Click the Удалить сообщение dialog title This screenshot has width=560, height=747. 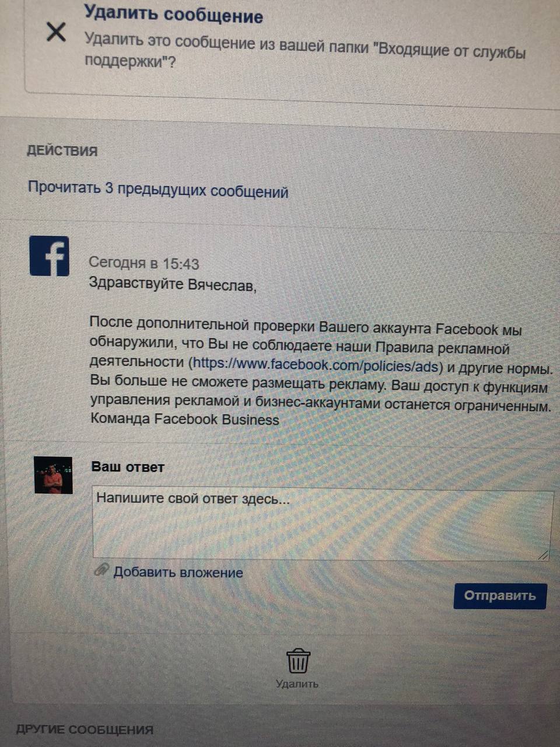173,13
